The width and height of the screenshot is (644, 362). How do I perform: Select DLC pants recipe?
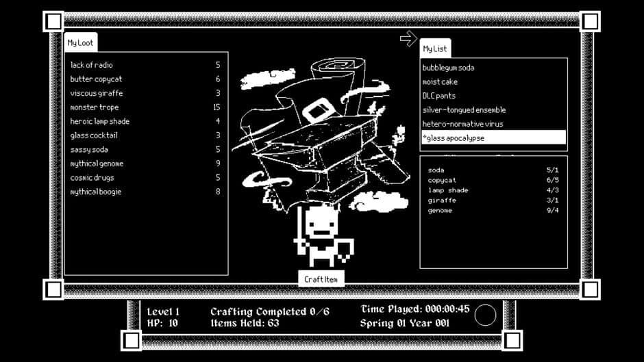coord(494,96)
